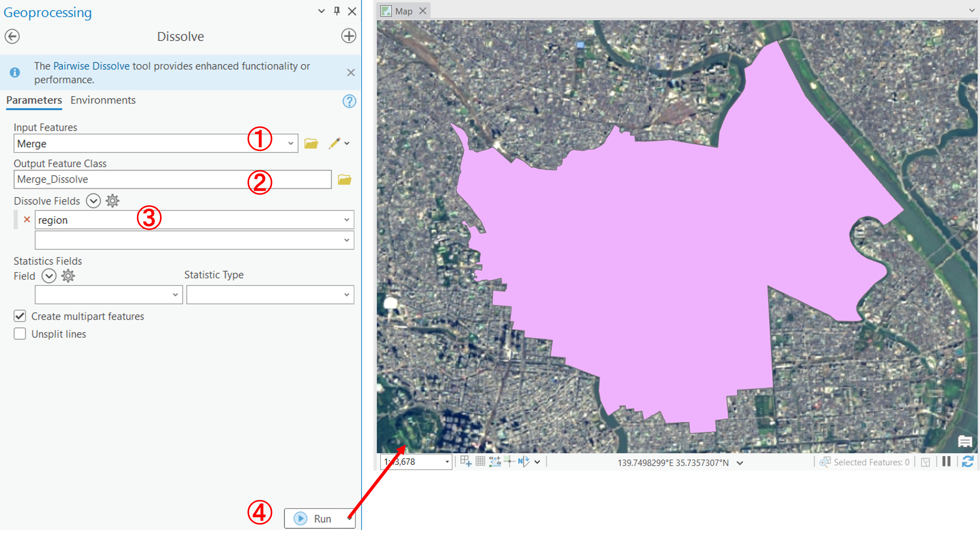Browse for Output Feature Class location
Viewport: 980px width, 541px height.
[x=345, y=179]
